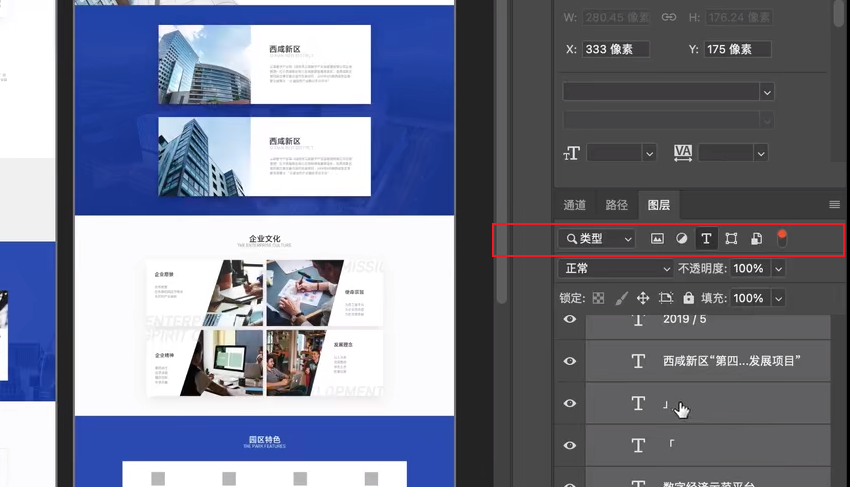
Task: Click the font size TT icon
Action: click(x=571, y=153)
